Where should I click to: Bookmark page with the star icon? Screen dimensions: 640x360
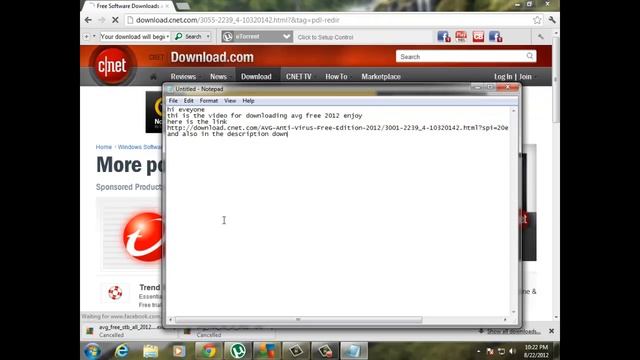click(537, 20)
